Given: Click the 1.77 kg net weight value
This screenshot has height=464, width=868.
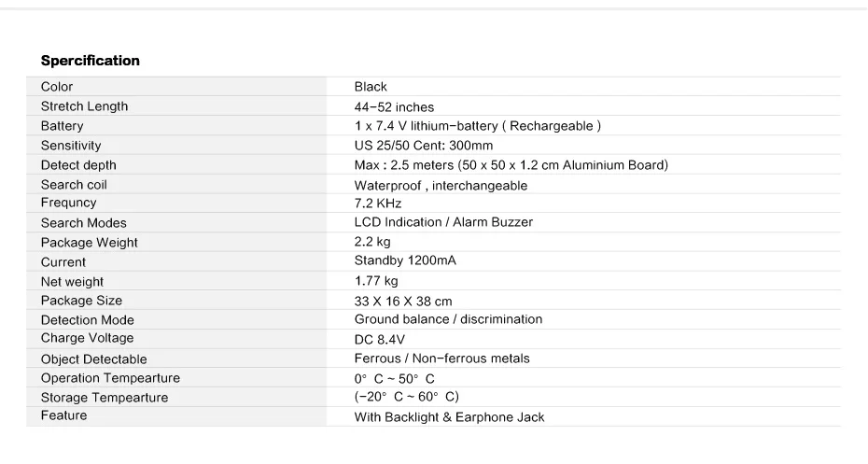Looking at the screenshot, I should pyautogui.click(x=376, y=281).
